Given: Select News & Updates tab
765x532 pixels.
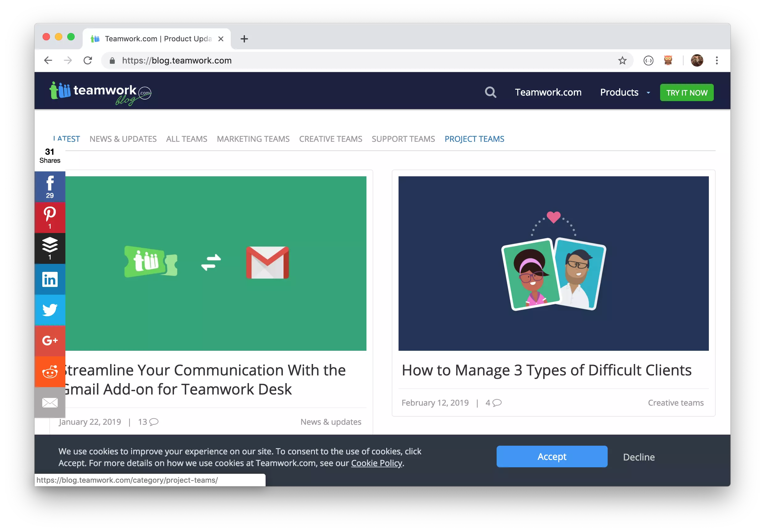Looking at the screenshot, I should (x=123, y=139).
